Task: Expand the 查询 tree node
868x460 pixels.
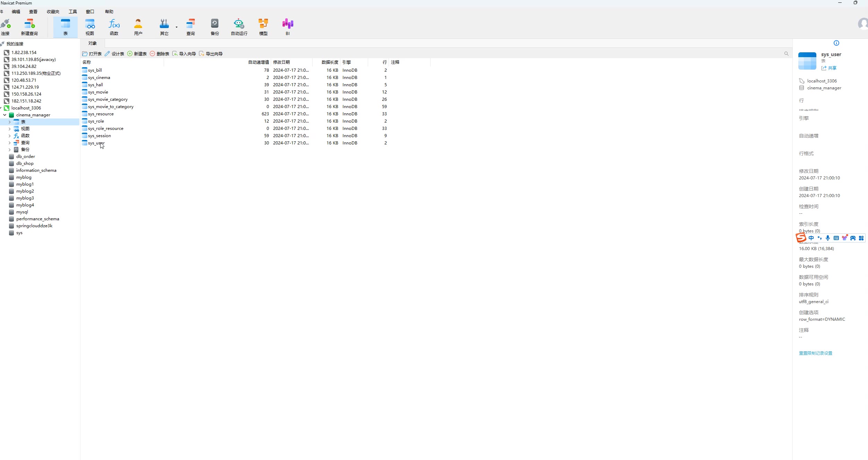Action: click(x=9, y=143)
